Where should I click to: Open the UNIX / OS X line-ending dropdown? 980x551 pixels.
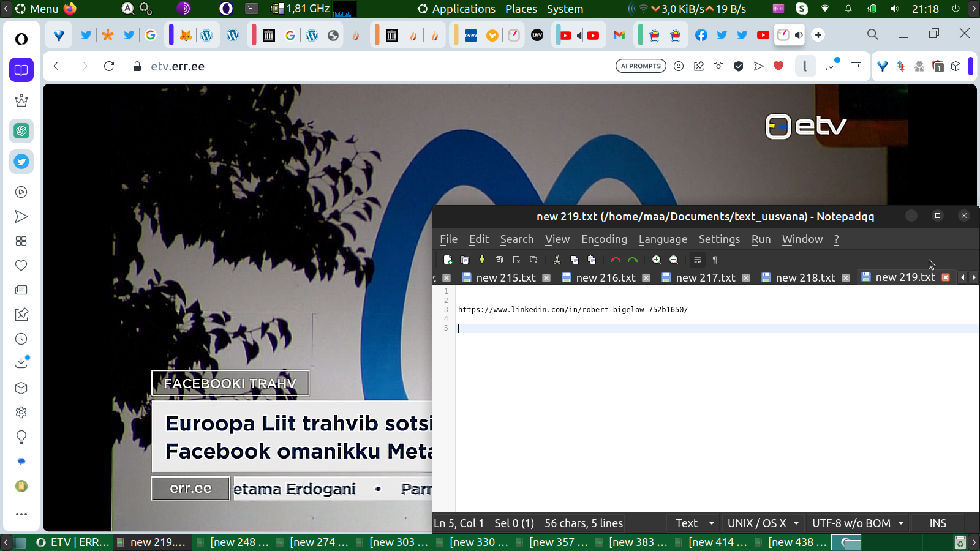click(x=763, y=523)
